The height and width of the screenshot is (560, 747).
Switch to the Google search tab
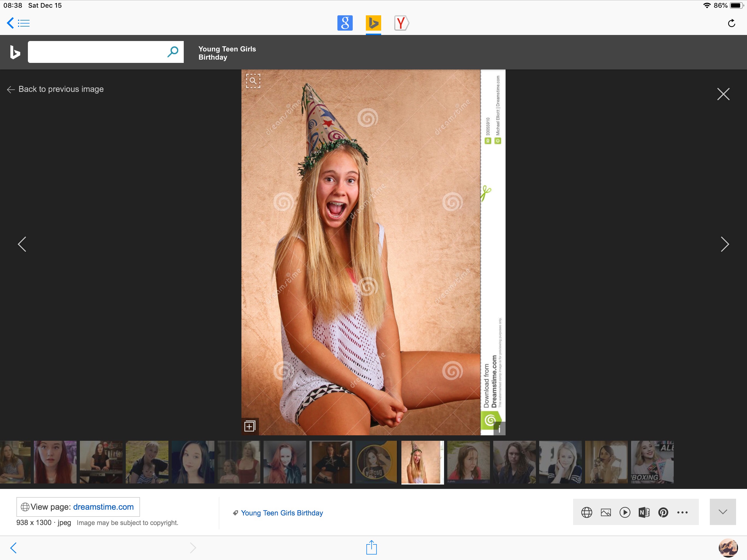coord(345,23)
